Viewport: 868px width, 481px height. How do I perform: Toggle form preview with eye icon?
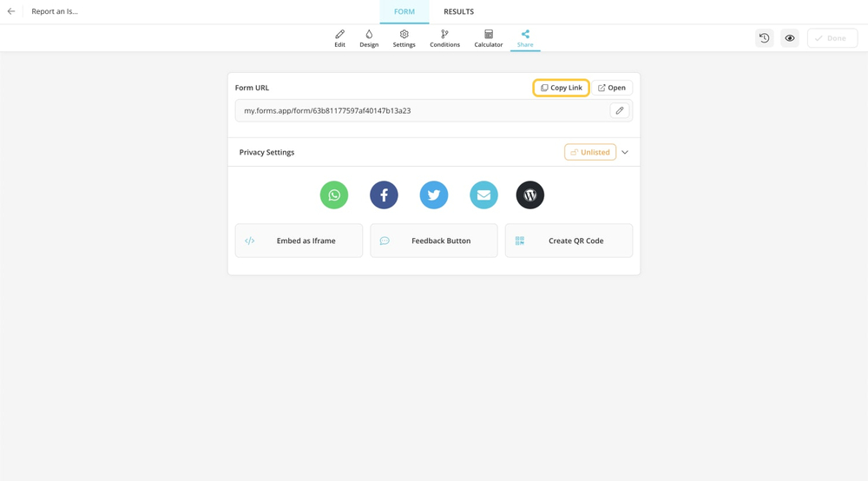click(x=790, y=38)
